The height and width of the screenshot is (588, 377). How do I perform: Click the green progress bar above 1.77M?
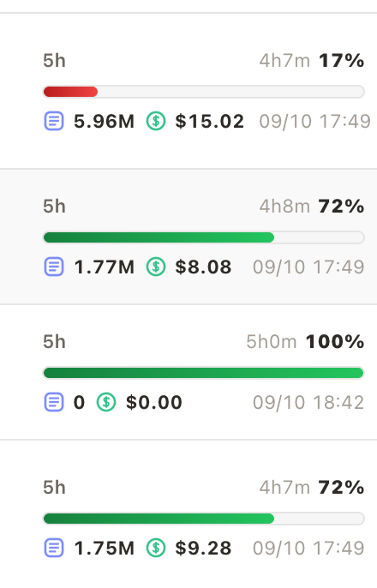point(203,237)
